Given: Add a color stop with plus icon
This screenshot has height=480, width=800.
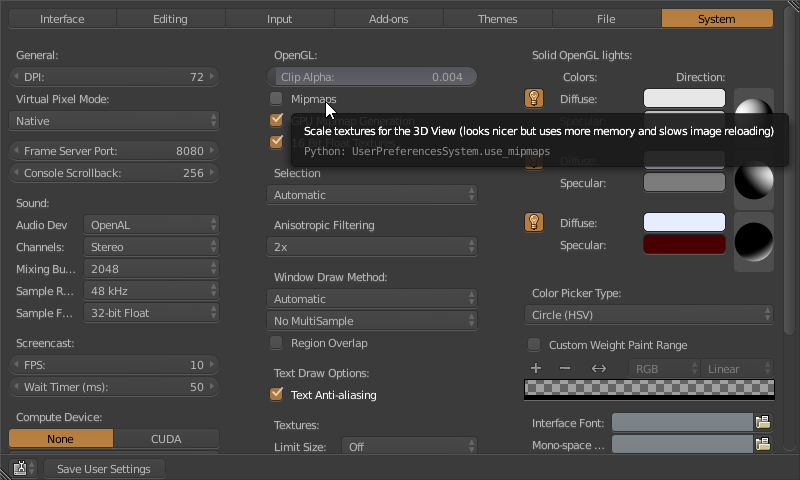Looking at the screenshot, I should (536, 368).
